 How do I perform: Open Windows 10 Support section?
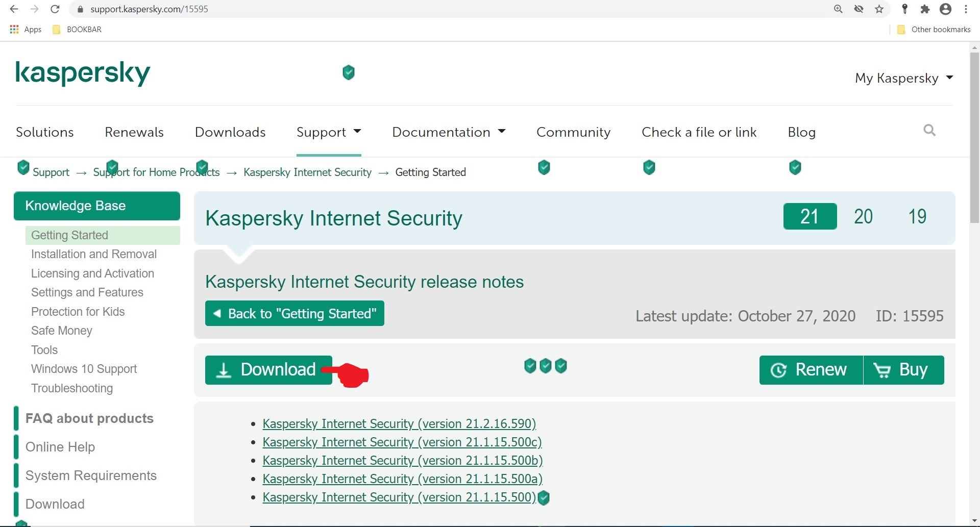pyautogui.click(x=84, y=369)
